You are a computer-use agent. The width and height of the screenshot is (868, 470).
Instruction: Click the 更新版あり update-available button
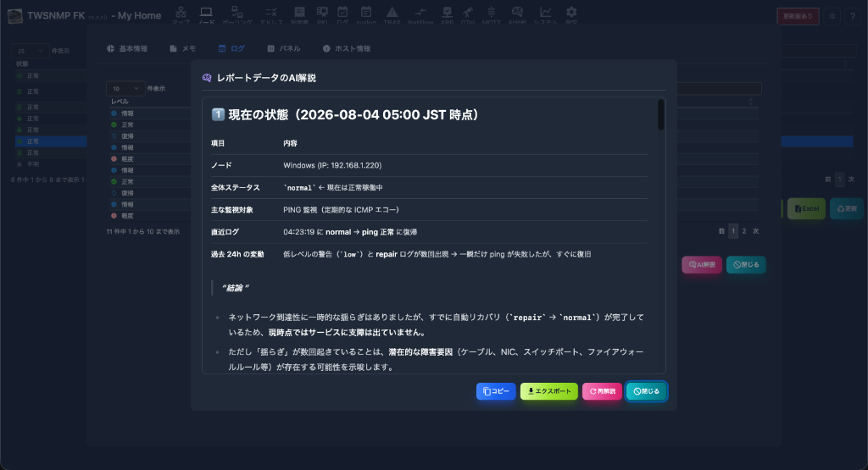coord(798,16)
